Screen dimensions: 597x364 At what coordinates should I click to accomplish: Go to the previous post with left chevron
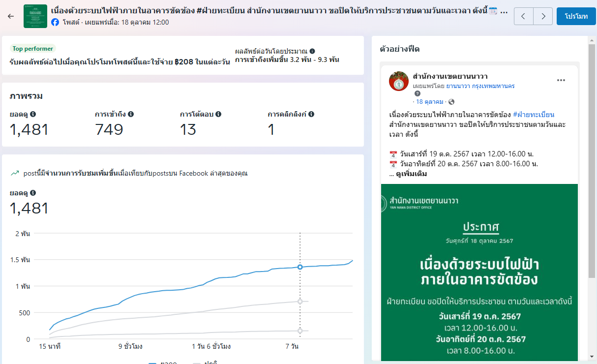click(523, 16)
